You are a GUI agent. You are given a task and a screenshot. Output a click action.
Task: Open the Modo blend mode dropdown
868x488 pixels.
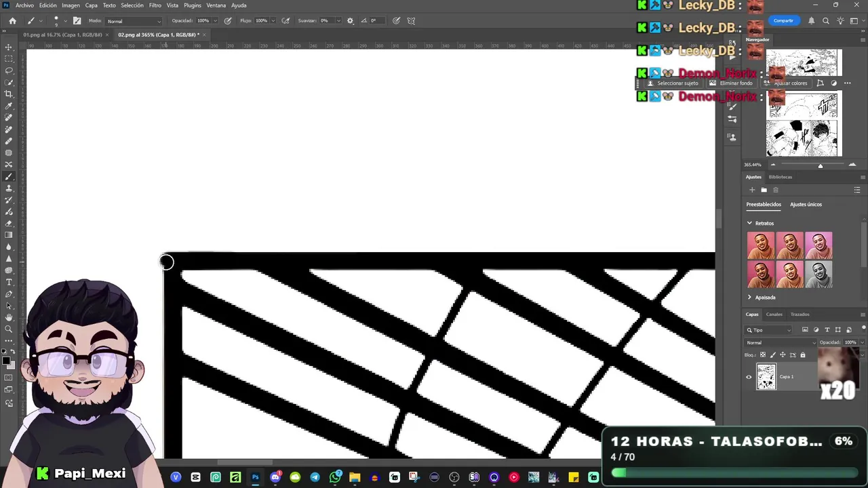pyautogui.click(x=134, y=20)
